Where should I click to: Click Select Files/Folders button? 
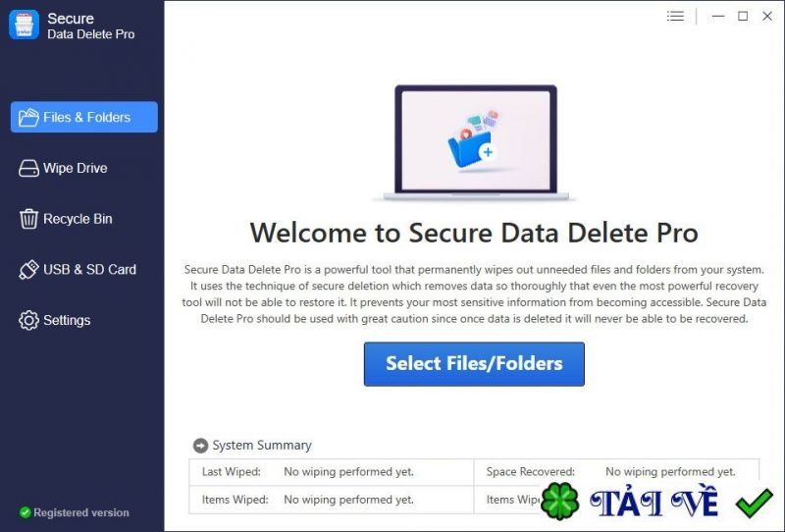point(474,364)
